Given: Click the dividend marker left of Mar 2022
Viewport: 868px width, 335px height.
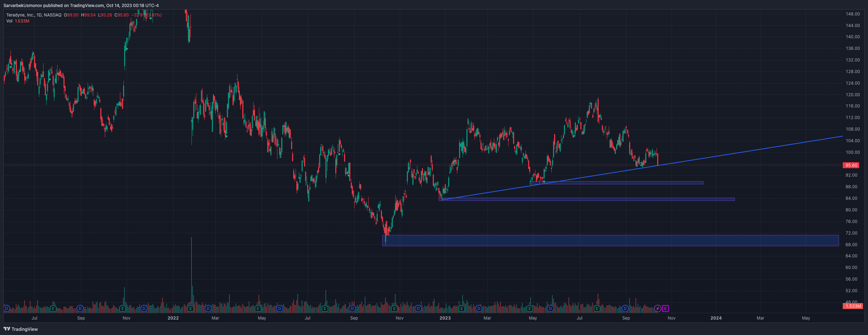Looking at the screenshot, I should coord(208,309).
